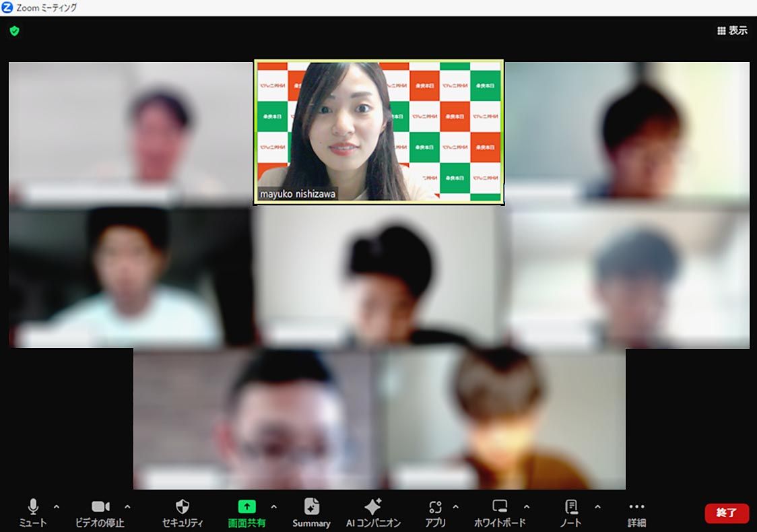This screenshot has height=532, width=757.
Task: Click the Summary icon in toolbar
Action: click(311, 507)
